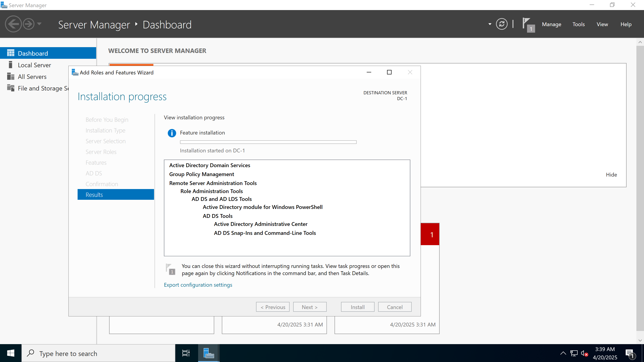This screenshot has height=362, width=644.
Task: Click the taskbar search box
Action: click(x=98, y=353)
